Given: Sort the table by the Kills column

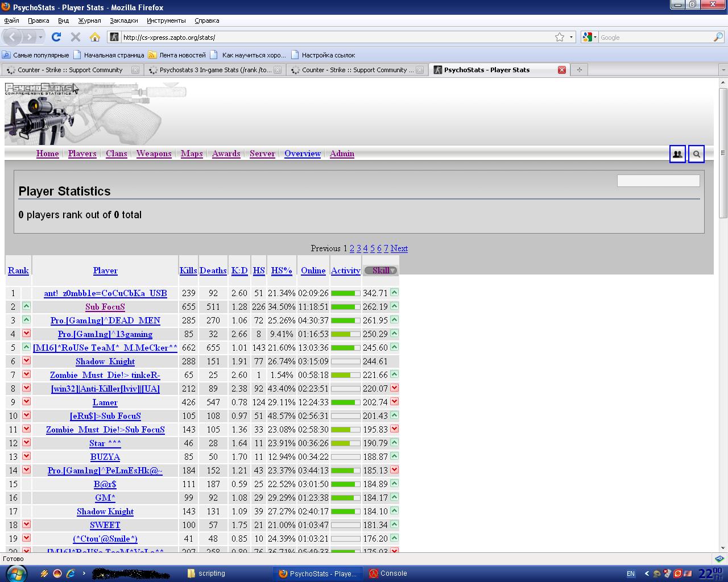Looking at the screenshot, I should pyautogui.click(x=188, y=271).
